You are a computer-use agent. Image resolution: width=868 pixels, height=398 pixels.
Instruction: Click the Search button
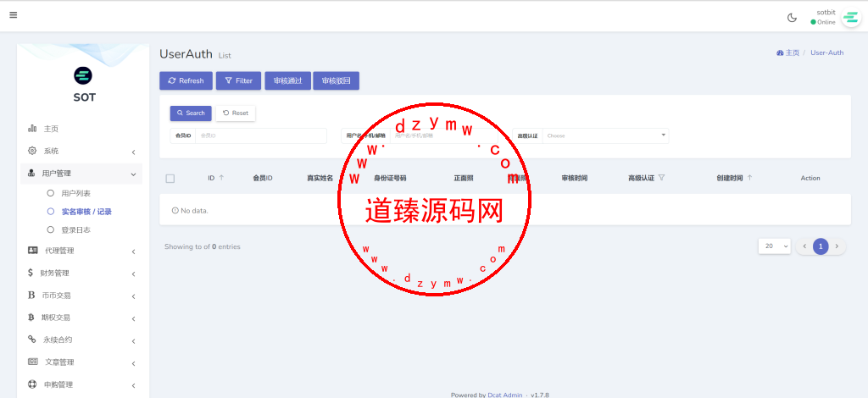coord(191,113)
